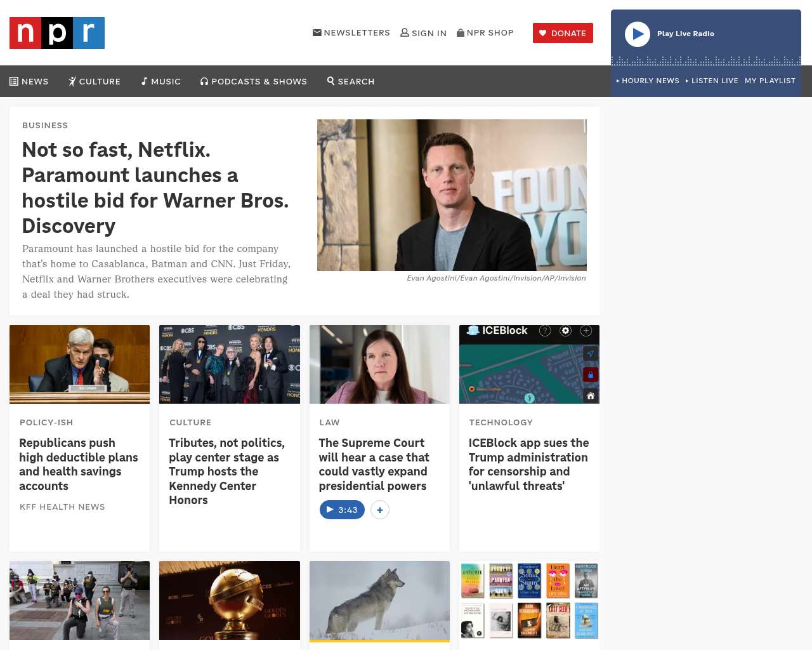Read the ICEBlock app lawsuit story
812x650 pixels.
click(x=528, y=464)
